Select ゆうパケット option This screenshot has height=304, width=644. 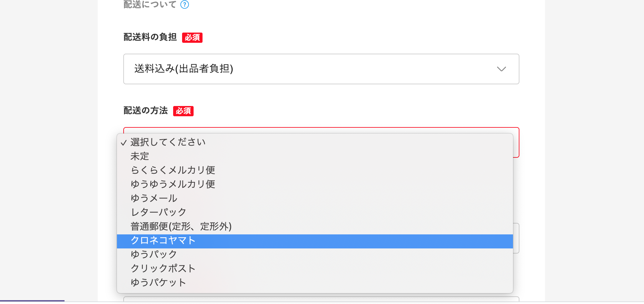315,283
